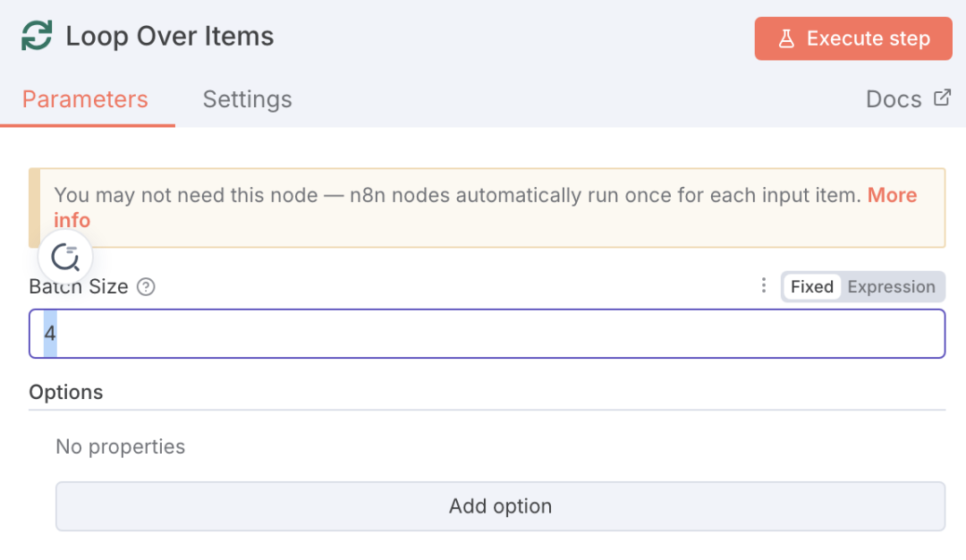This screenshot has height=560, width=966.
Task: Click the Loop Over Items node title
Action: (170, 37)
